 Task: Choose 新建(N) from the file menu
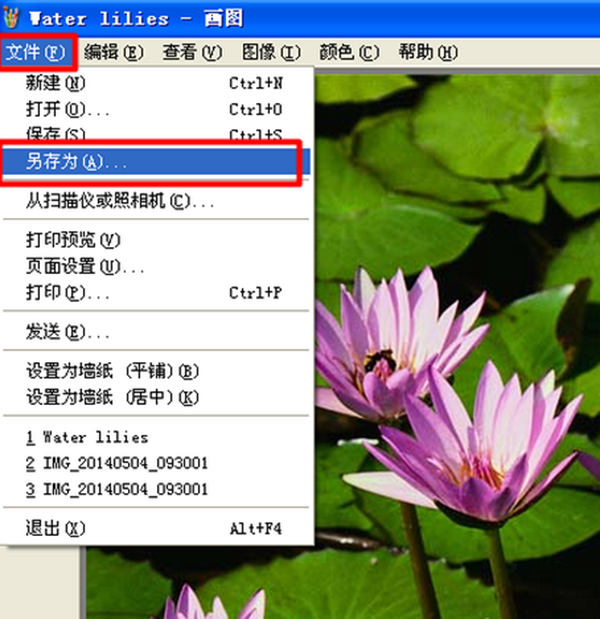[156, 83]
